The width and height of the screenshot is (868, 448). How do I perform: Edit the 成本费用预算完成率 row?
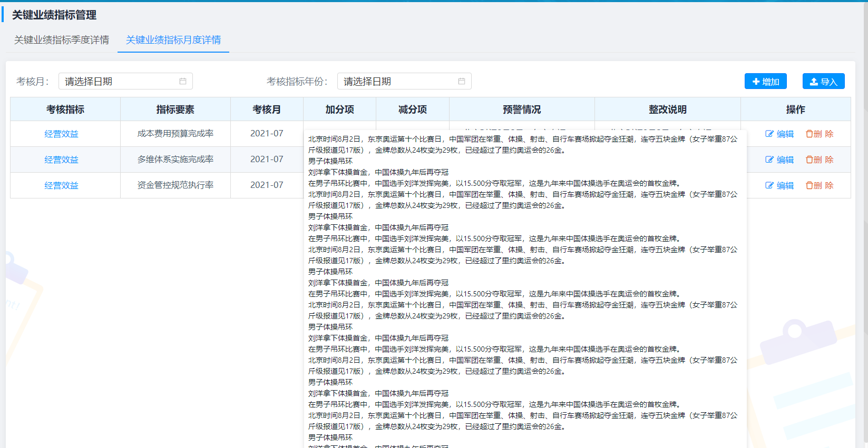pyautogui.click(x=779, y=134)
